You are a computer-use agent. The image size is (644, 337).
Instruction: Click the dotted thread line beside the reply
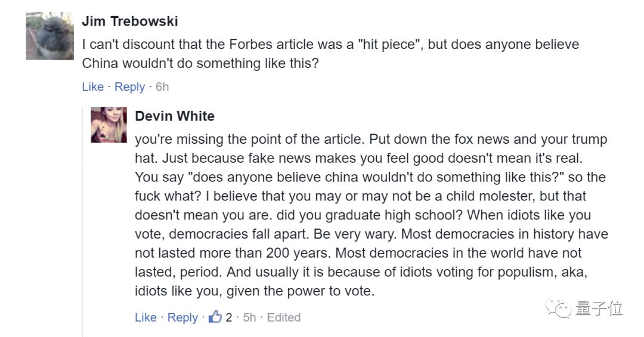coord(82,239)
